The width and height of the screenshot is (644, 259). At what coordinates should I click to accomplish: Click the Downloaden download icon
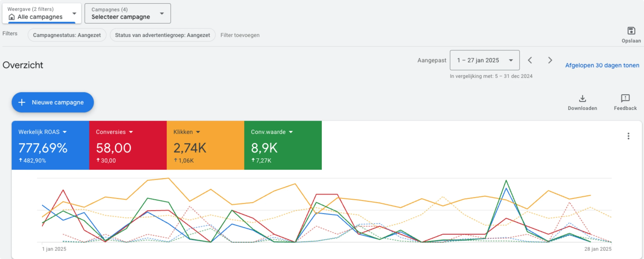click(x=582, y=99)
